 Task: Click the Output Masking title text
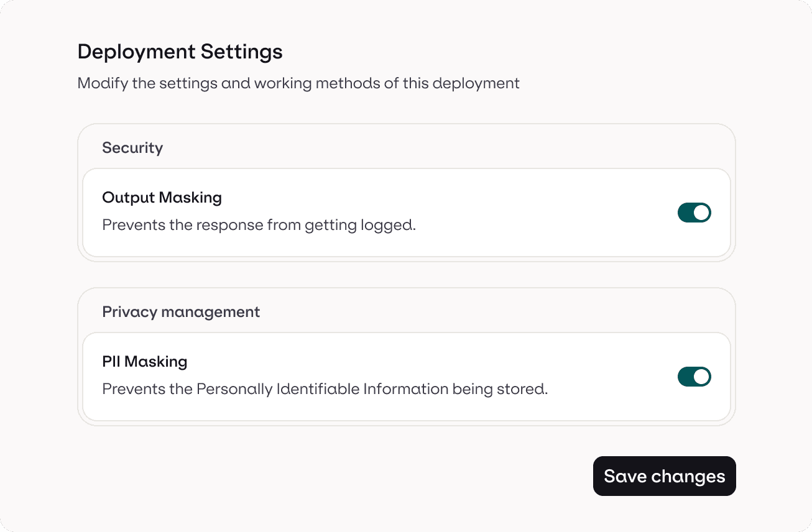click(162, 198)
